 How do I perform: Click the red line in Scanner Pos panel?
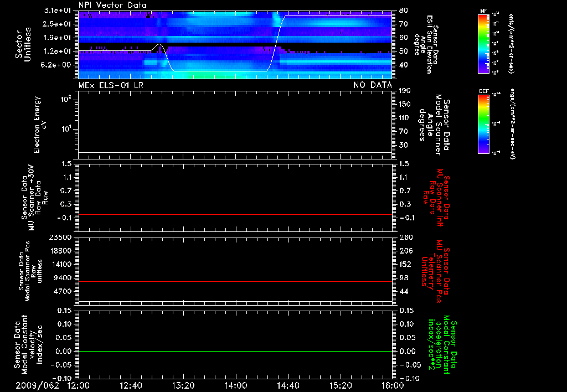tap(235, 281)
